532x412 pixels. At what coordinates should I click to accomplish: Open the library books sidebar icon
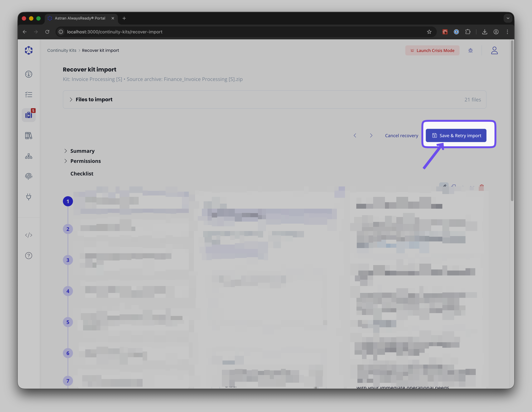click(29, 136)
